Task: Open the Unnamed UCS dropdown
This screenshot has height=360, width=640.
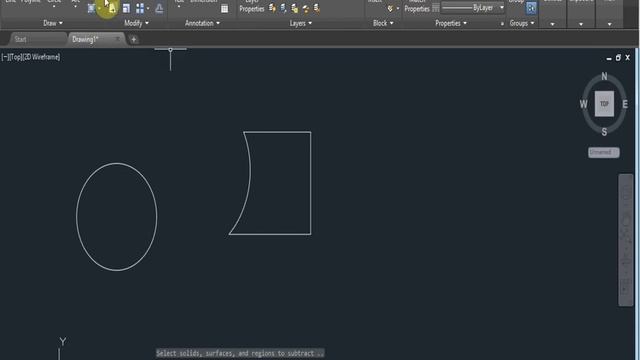Action: (604, 152)
